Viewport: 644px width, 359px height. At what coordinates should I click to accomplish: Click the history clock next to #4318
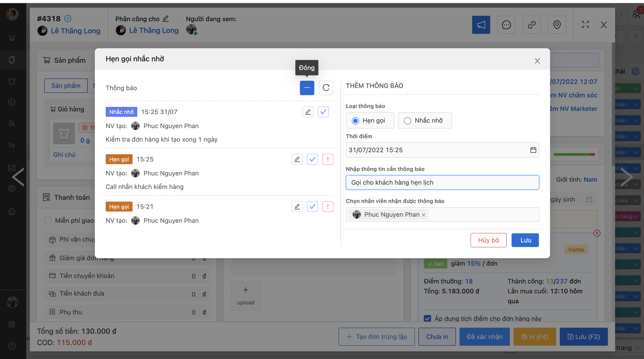[68, 18]
